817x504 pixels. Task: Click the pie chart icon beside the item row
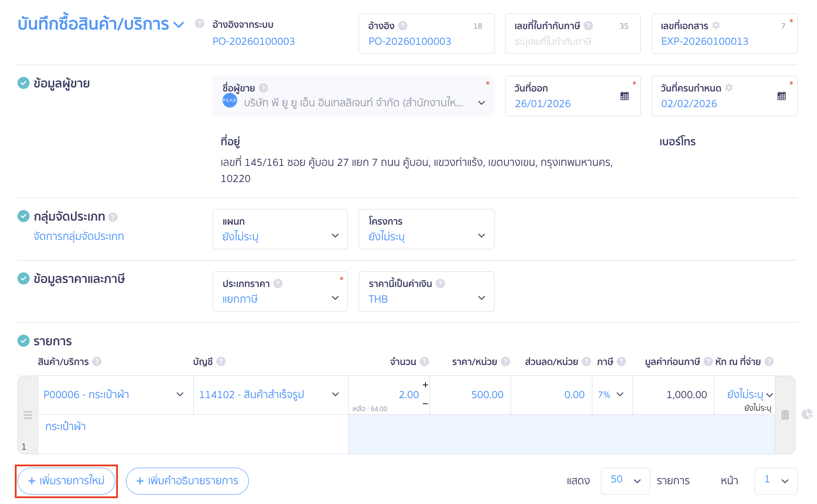(x=807, y=414)
